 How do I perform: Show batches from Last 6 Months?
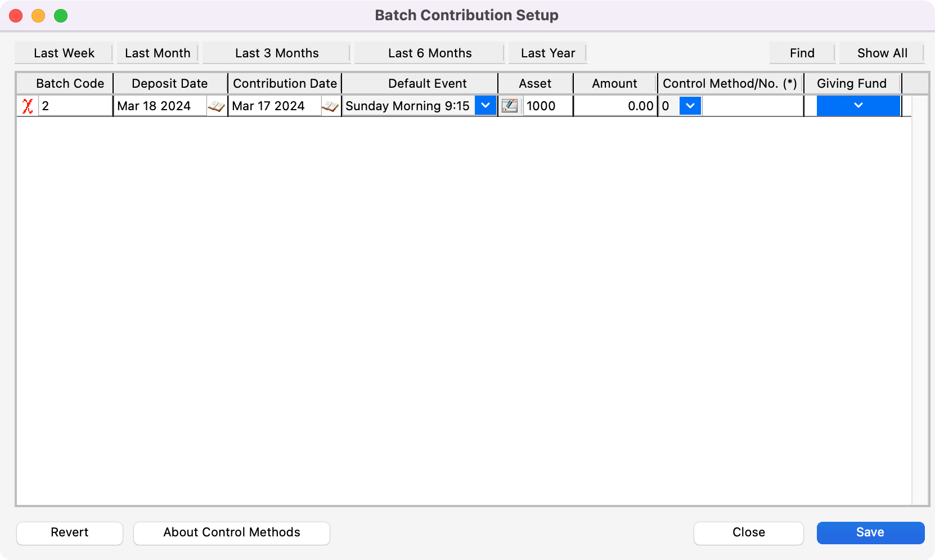429,53
